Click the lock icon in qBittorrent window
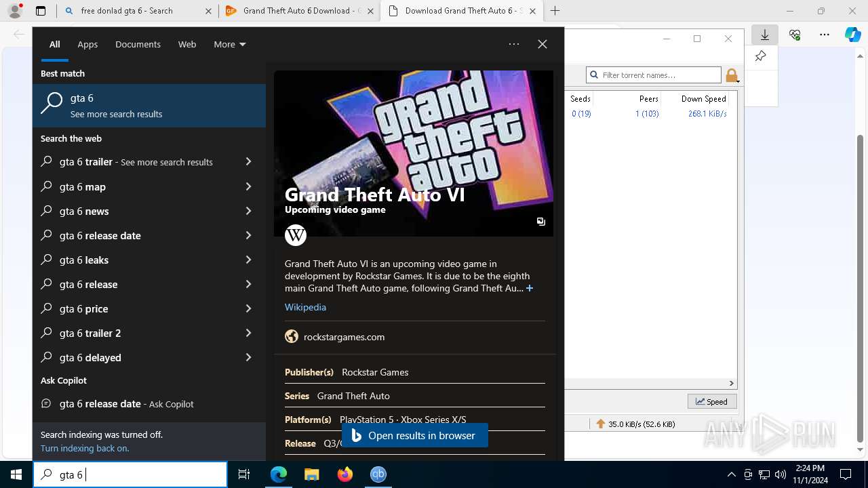 click(732, 75)
